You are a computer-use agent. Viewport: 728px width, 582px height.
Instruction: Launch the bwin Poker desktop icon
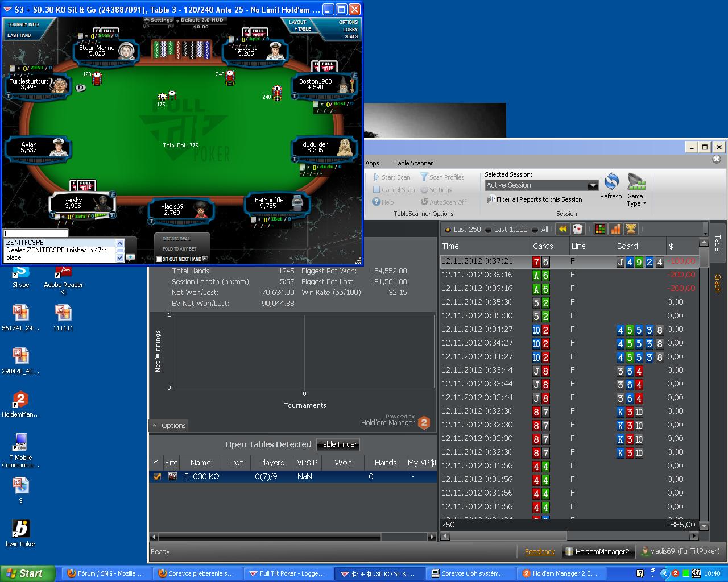[x=20, y=529]
